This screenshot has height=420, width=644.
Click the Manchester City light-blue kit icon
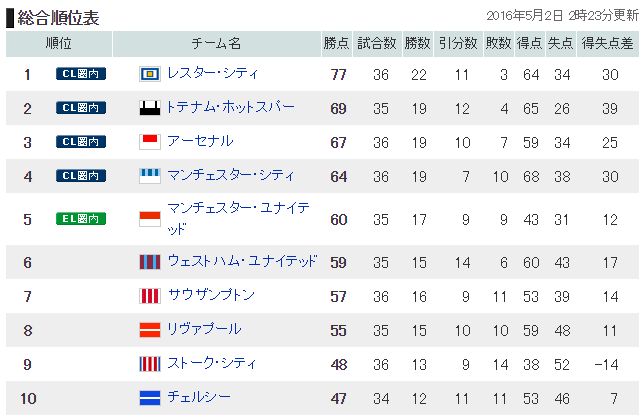tap(150, 176)
